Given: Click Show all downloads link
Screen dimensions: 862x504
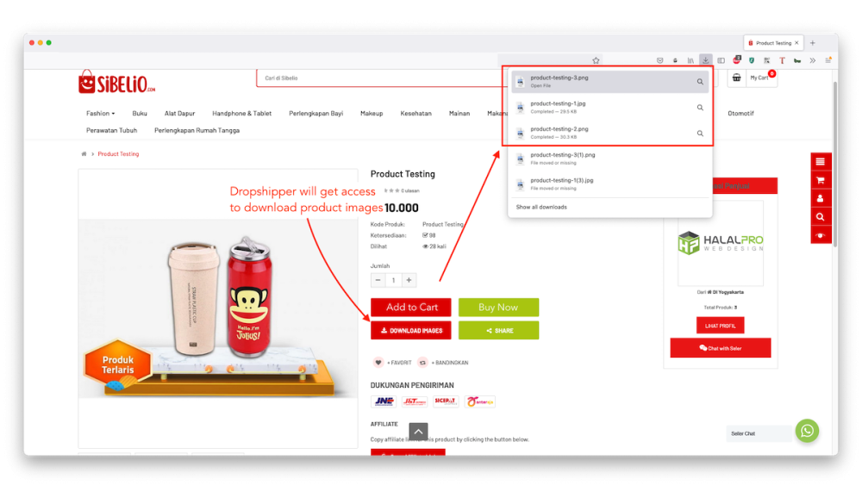Looking at the screenshot, I should (541, 208).
